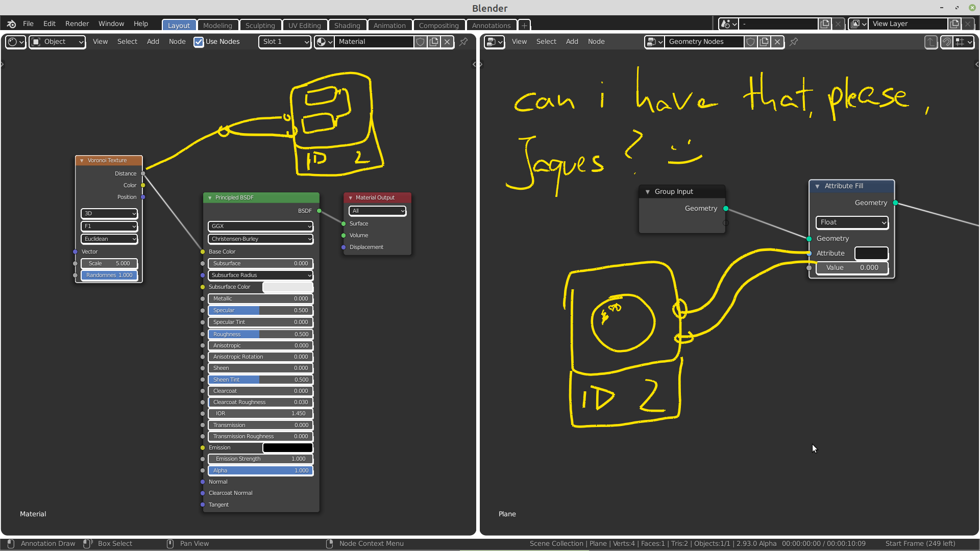The image size is (980, 551).
Task: Click the Geometry Nodes fake user shield
Action: click(750, 42)
